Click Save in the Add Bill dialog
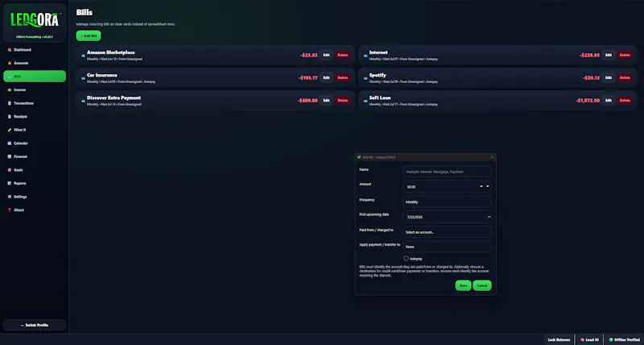This screenshot has height=345, width=644. pos(464,285)
